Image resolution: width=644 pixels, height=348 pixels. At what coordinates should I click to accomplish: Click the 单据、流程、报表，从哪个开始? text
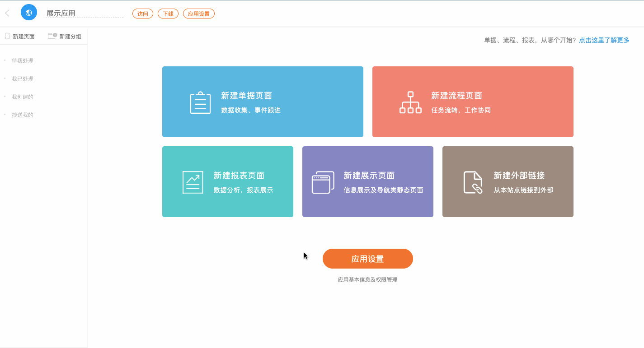530,40
